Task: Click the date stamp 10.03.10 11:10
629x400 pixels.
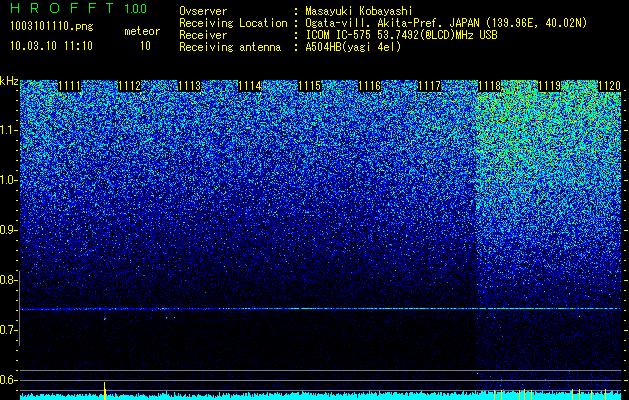Action: 51,46
